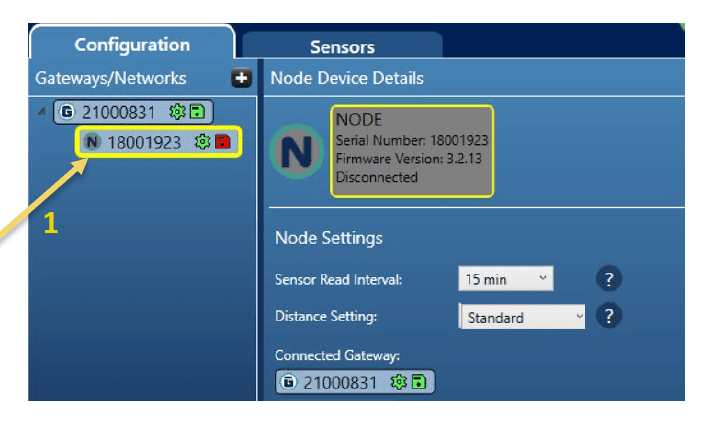This screenshot has width=718, height=422.
Task: Click the plus icon to add a gateway
Action: (241, 78)
